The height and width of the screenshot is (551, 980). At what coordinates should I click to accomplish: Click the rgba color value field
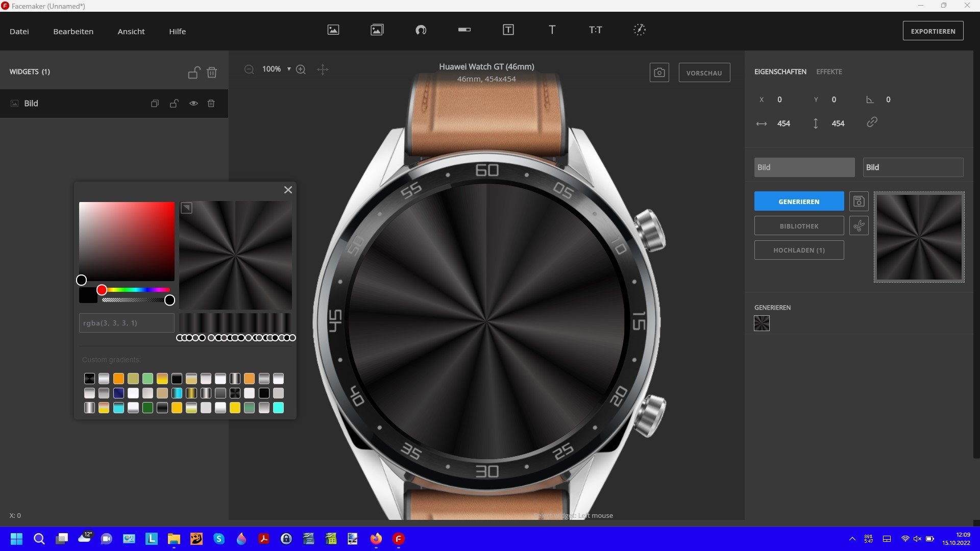(127, 323)
